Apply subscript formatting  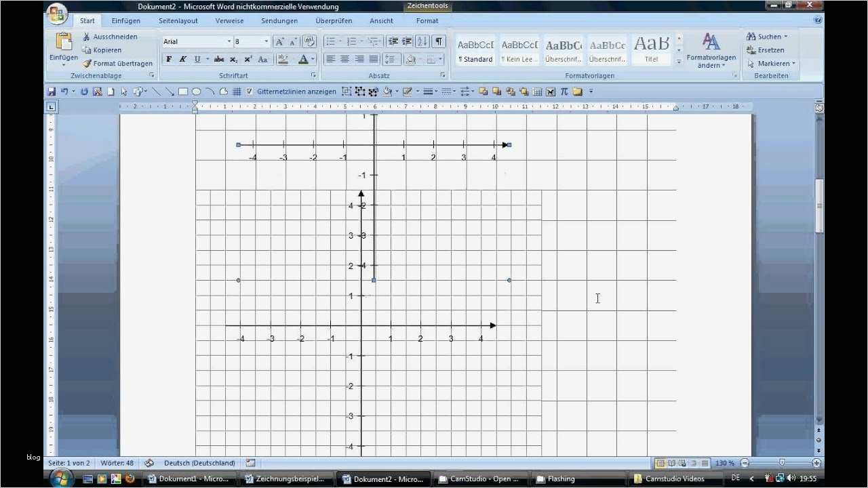tap(233, 60)
